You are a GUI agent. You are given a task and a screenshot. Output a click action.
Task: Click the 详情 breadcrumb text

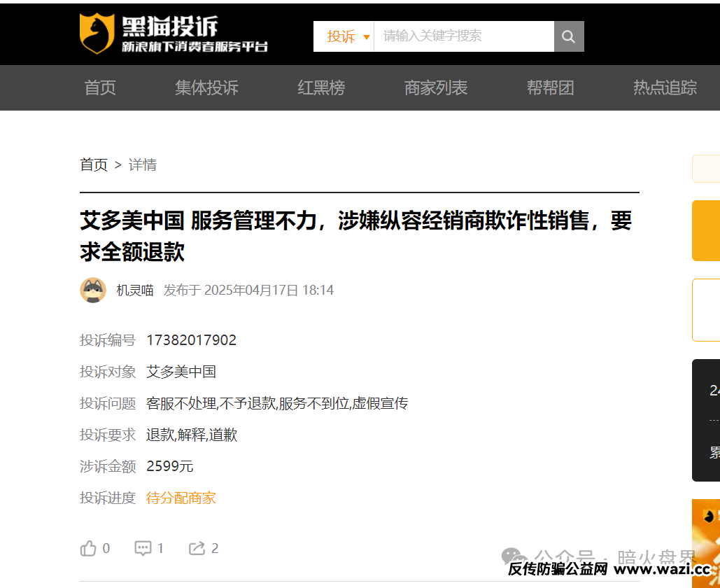point(143,164)
